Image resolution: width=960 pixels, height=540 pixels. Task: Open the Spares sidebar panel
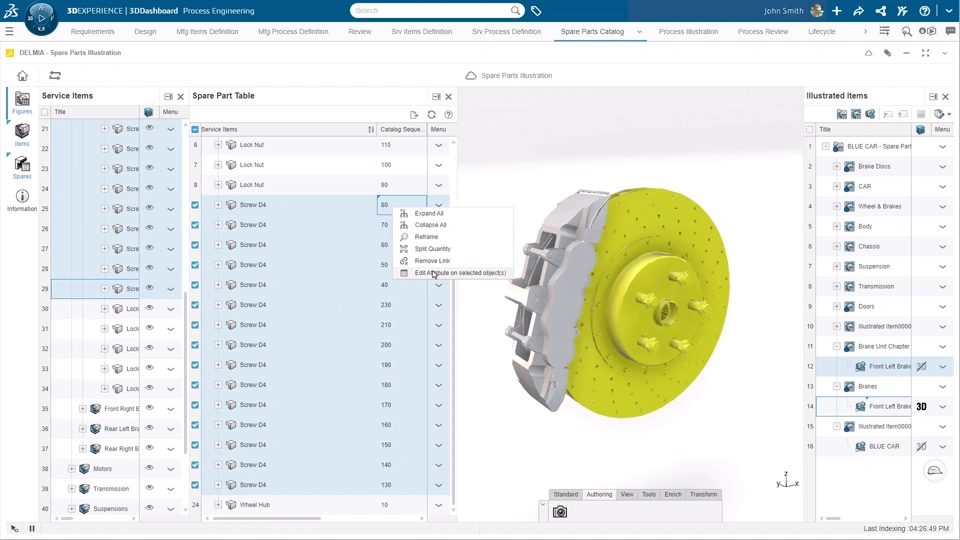tap(22, 167)
